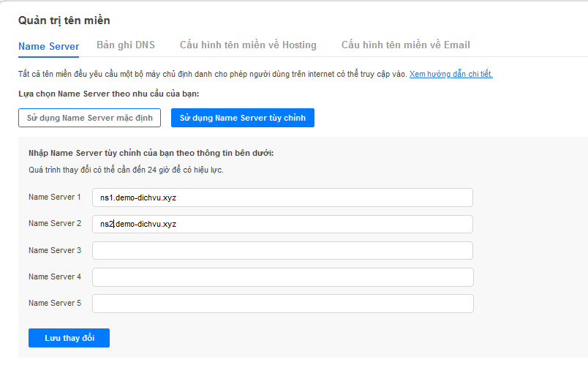Open the Bản ghi DNS tab
Image resolution: width=588 pixels, height=365 pixels.
click(x=126, y=45)
